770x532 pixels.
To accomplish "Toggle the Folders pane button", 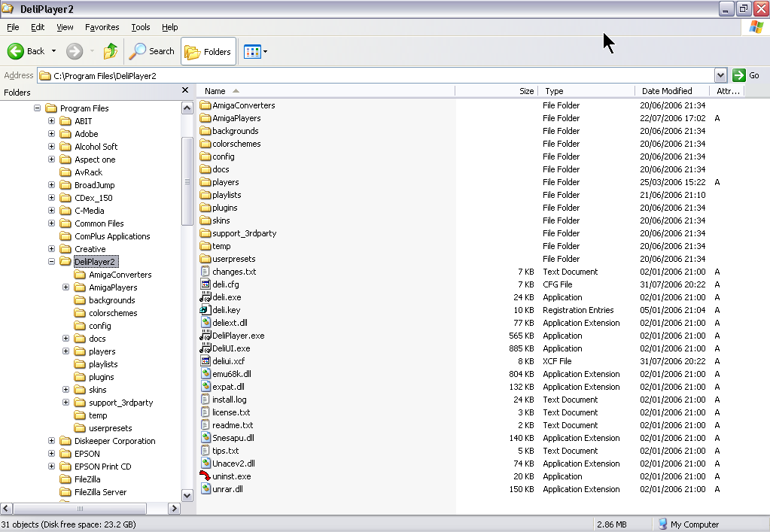I will 208,51.
